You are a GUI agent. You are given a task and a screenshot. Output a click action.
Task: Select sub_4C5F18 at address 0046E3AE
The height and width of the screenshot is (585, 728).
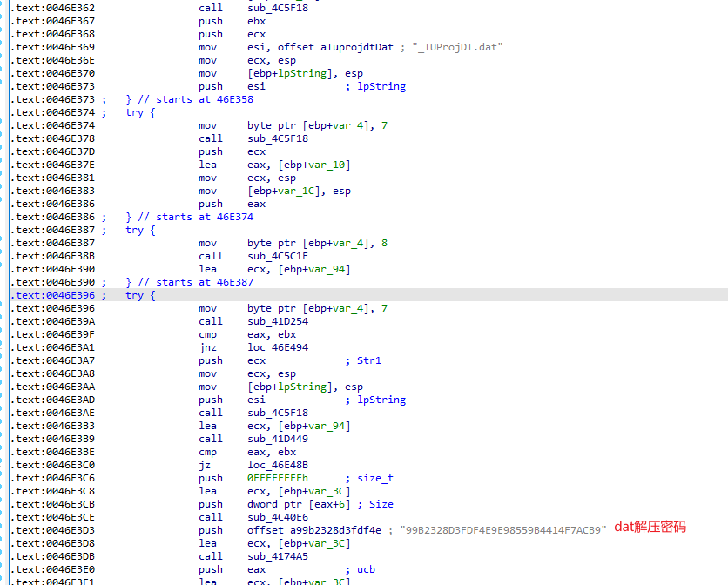pos(278,413)
